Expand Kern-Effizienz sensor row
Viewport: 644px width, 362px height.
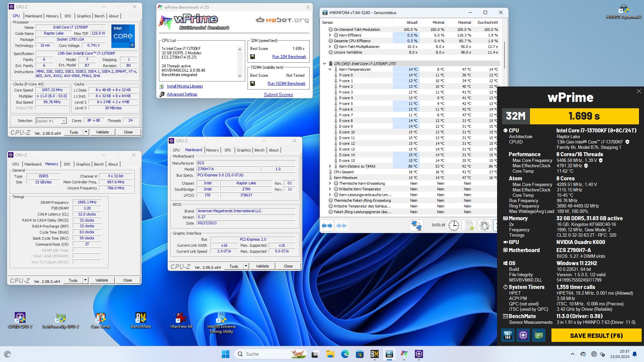[330, 35]
